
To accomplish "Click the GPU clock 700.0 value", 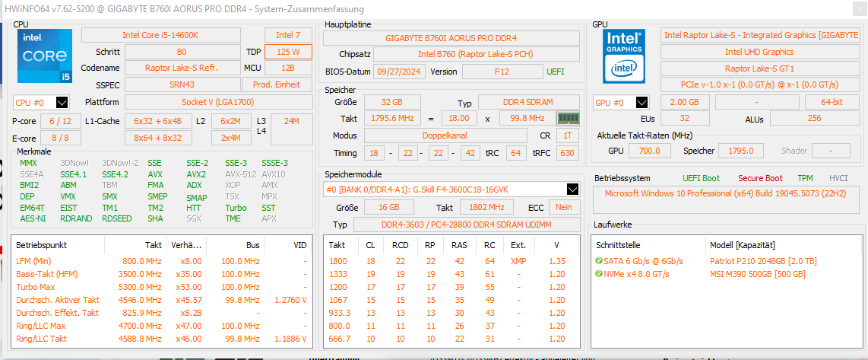I will pos(649,151).
